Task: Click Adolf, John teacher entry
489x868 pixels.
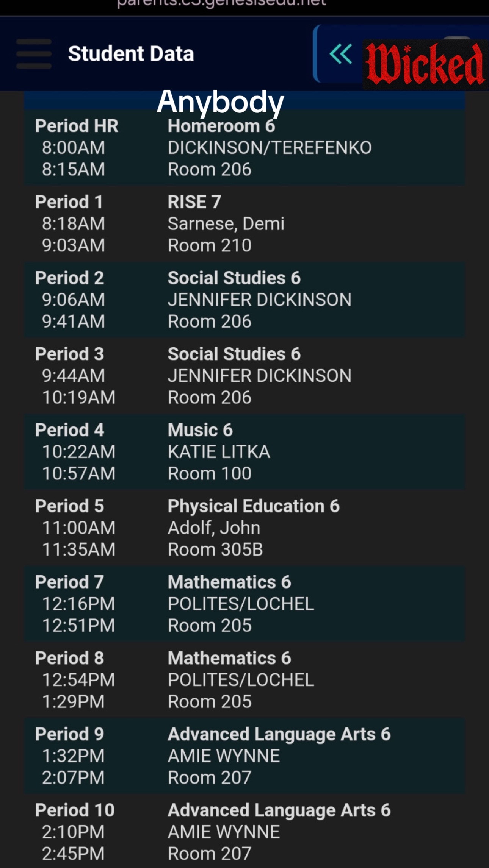Action: point(214,528)
